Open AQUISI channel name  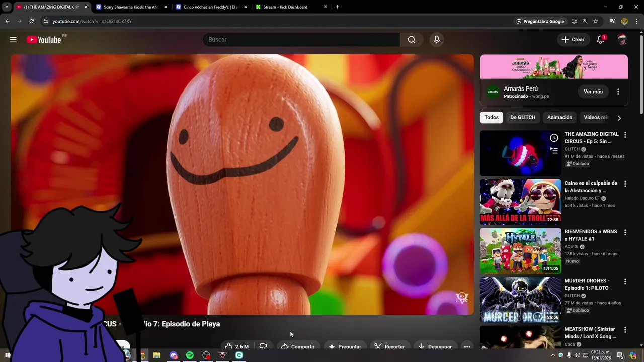click(572, 247)
